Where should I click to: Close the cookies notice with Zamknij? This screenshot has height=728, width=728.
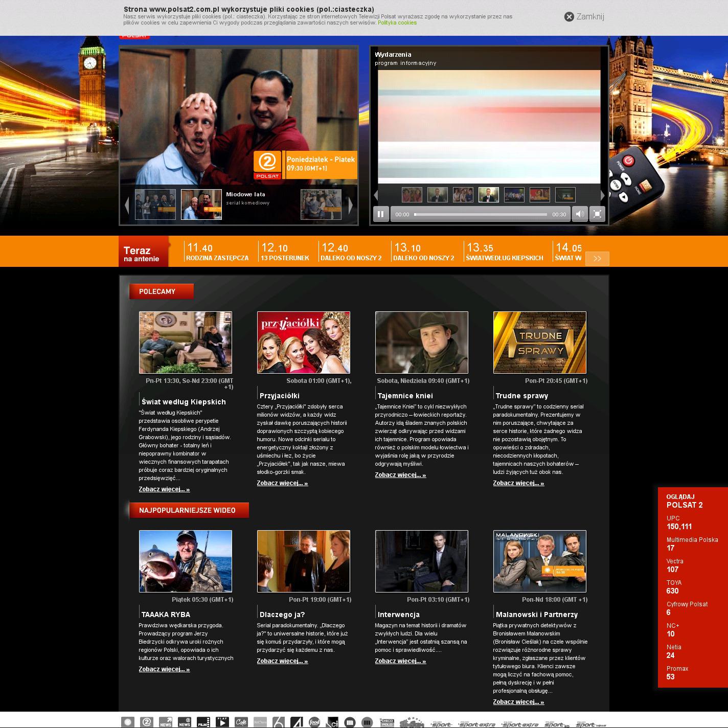click(584, 16)
